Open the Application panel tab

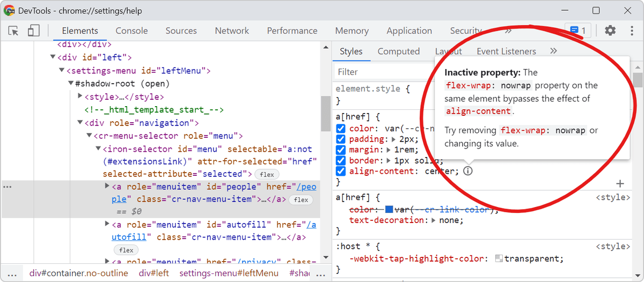pos(409,31)
